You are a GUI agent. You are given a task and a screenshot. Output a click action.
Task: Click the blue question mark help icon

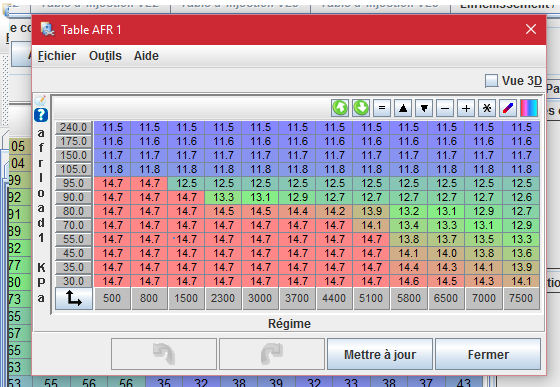[x=41, y=115]
